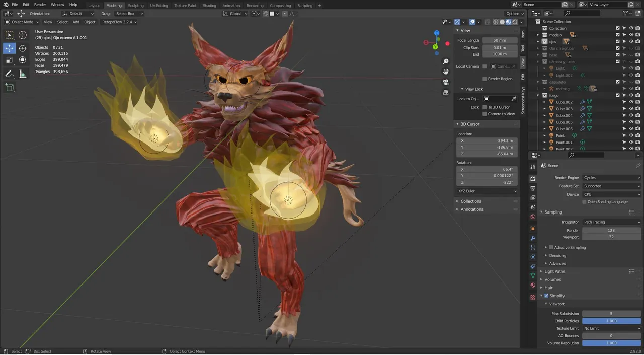The height and width of the screenshot is (355, 644).
Task: Expand the Denoising subpanel
Action: (x=557, y=255)
